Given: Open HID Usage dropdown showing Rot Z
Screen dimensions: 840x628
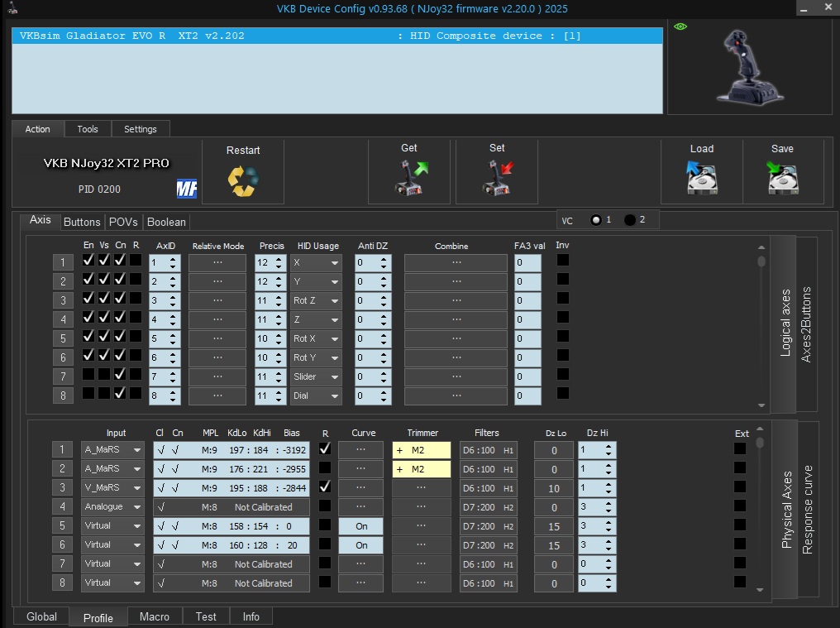Looking at the screenshot, I should tap(316, 301).
